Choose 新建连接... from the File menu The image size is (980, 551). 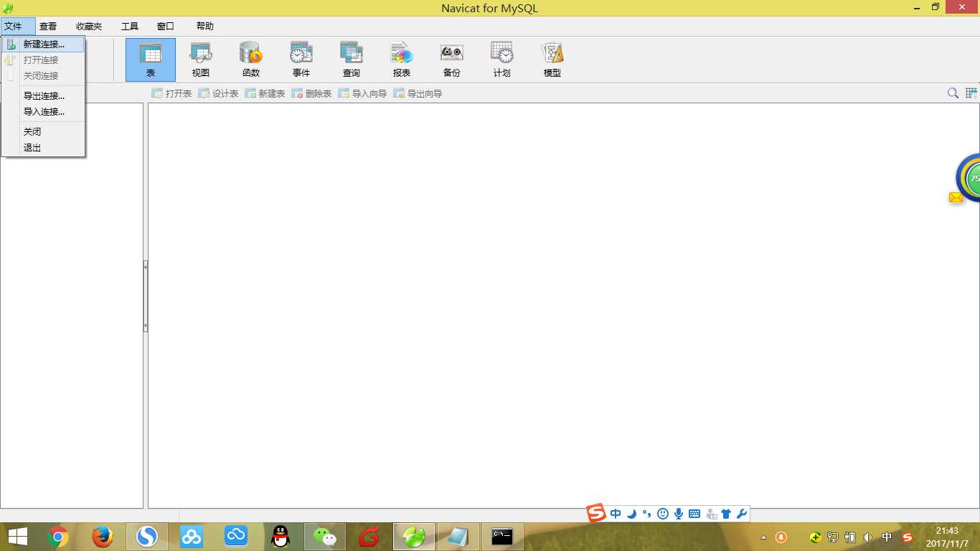click(43, 44)
